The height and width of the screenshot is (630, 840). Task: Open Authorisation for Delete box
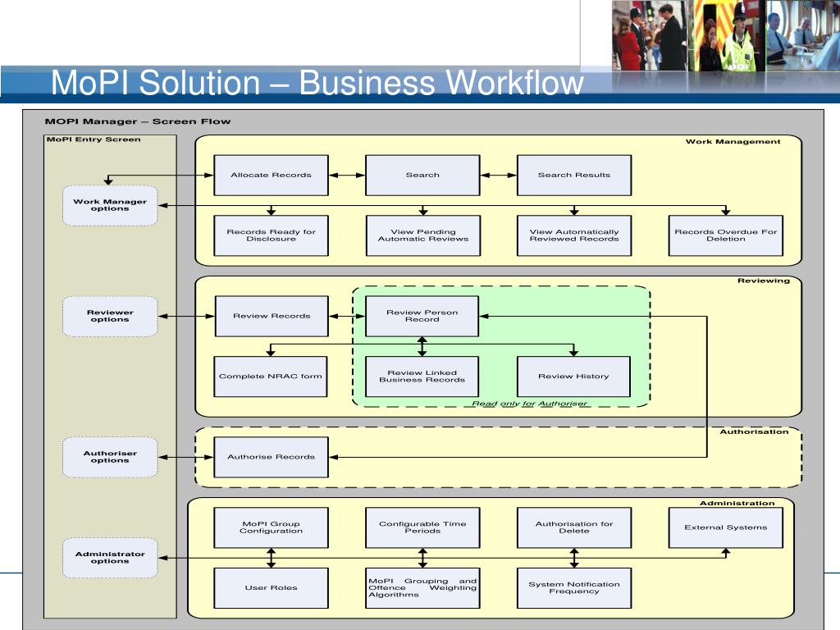coord(573,527)
